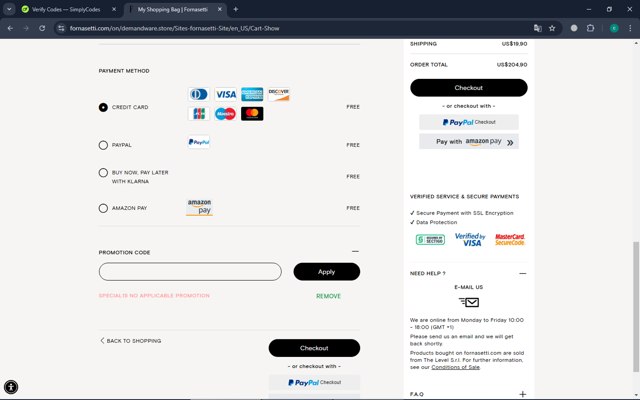Open the accessibility widget
This screenshot has width=640, height=400.
click(11, 387)
